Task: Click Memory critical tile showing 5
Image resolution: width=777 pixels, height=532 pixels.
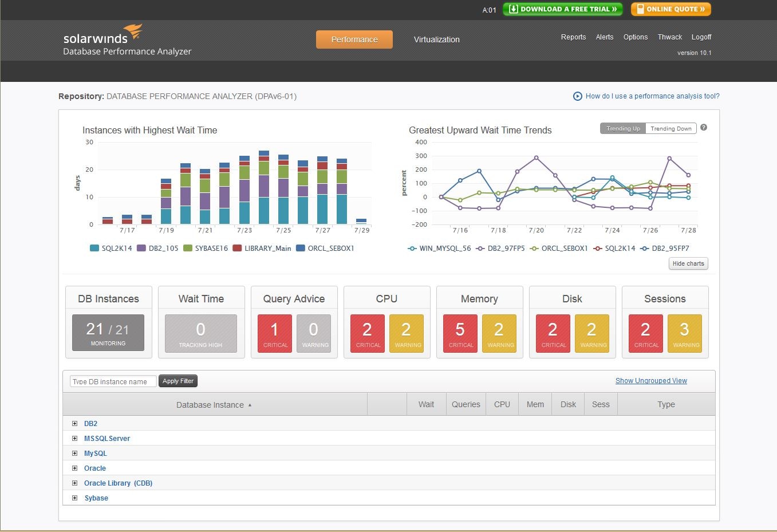Action: click(x=460, y=333)
